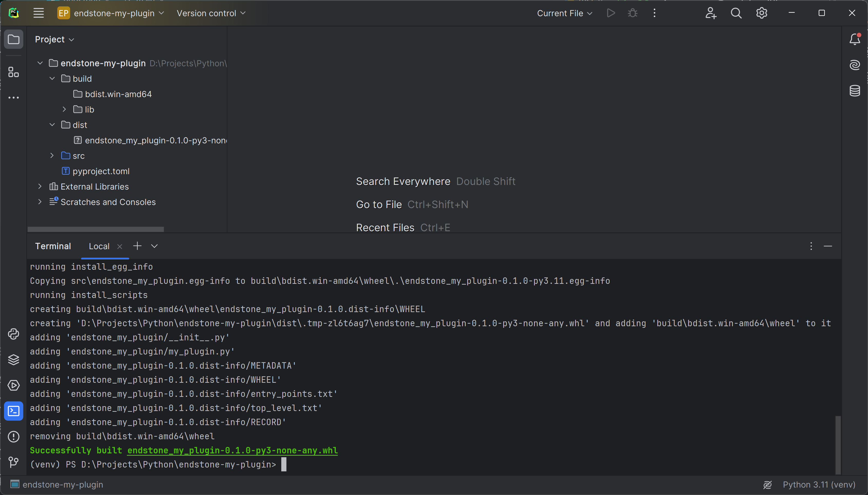Open the built endstone_my_plugin wheel link
The width and height of the screenshot is (868, 495).
click(232, 450)
